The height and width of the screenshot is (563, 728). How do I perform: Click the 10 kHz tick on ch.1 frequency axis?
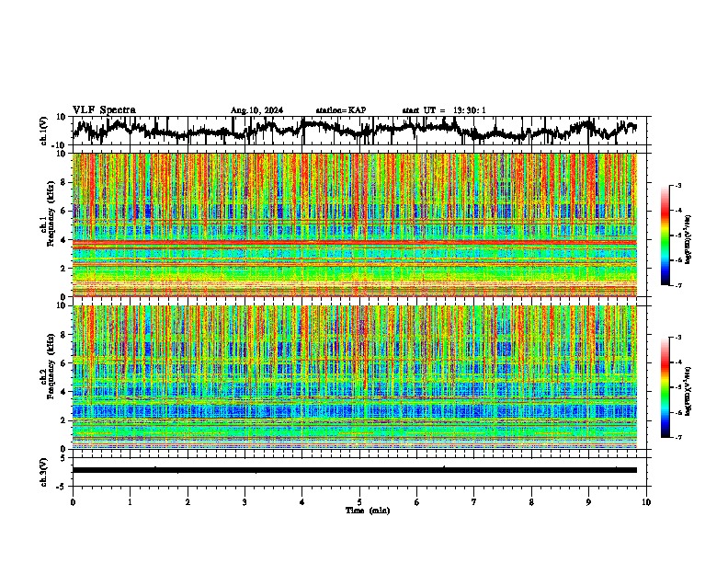[x=62, y=155]
